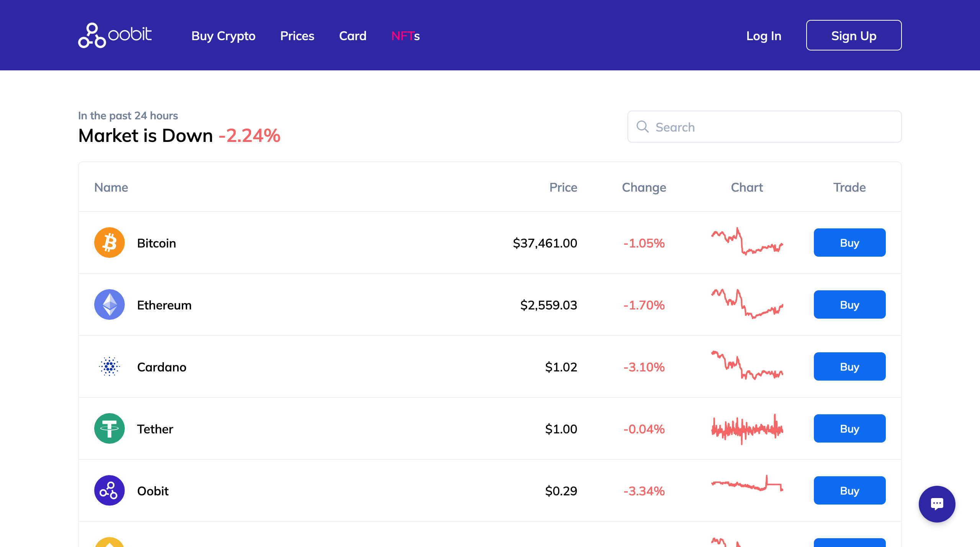Click the Oobit logo in the header
Image resolution: width=980 pixels, height=547 pixels.
(115, 35)
